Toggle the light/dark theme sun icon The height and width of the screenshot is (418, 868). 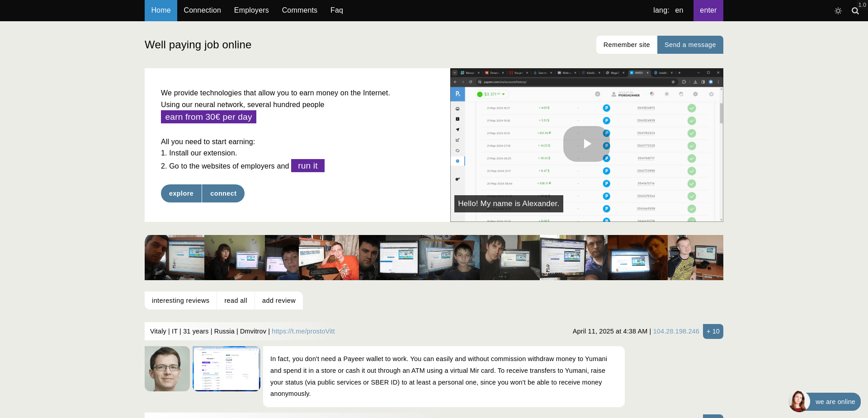(x=838, y=11)
